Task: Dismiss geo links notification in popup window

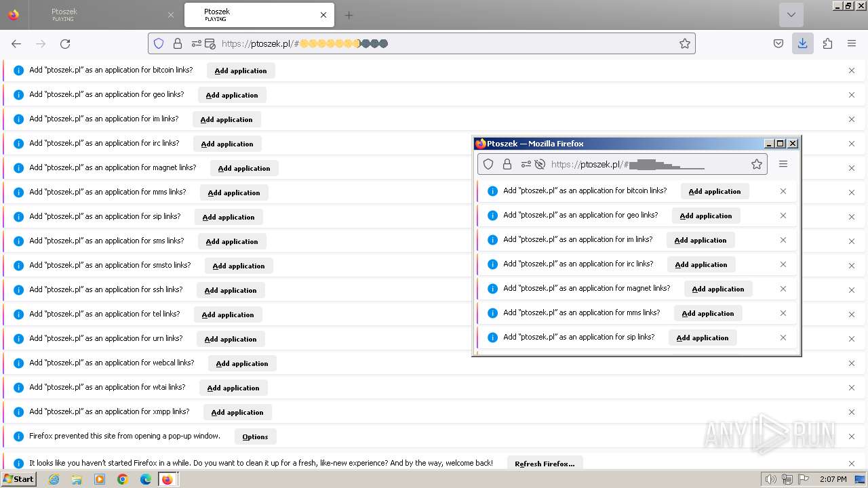Action: tap(783, 216)
